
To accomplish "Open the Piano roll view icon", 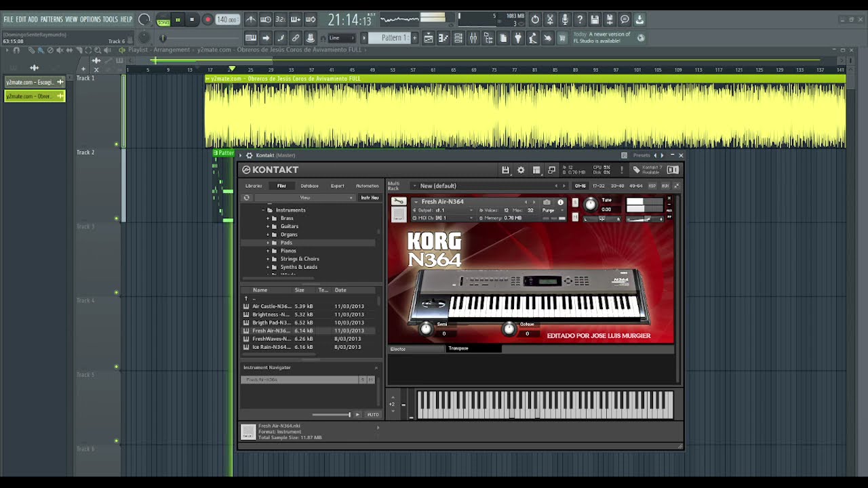I will (443, 38).
